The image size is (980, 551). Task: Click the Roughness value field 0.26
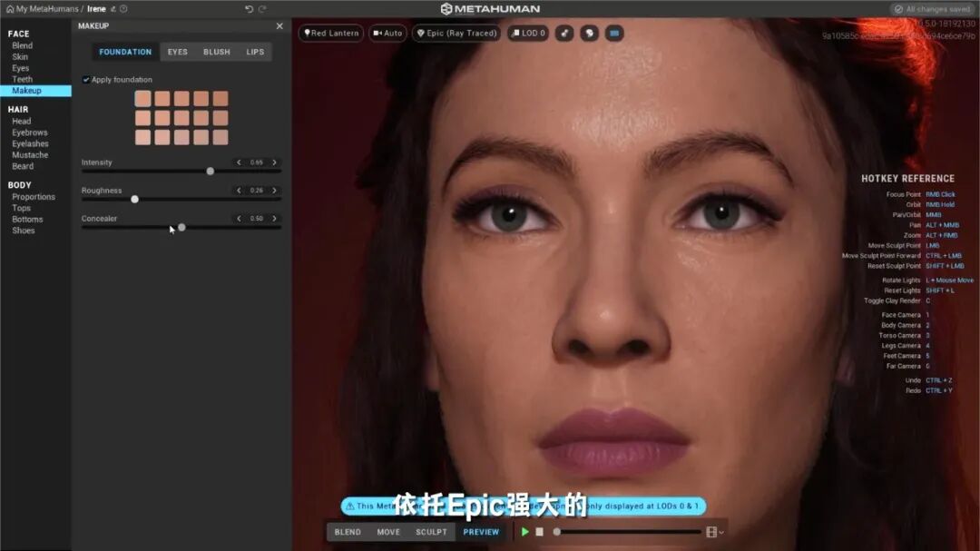pyautogui.click(x=256, y=190)
